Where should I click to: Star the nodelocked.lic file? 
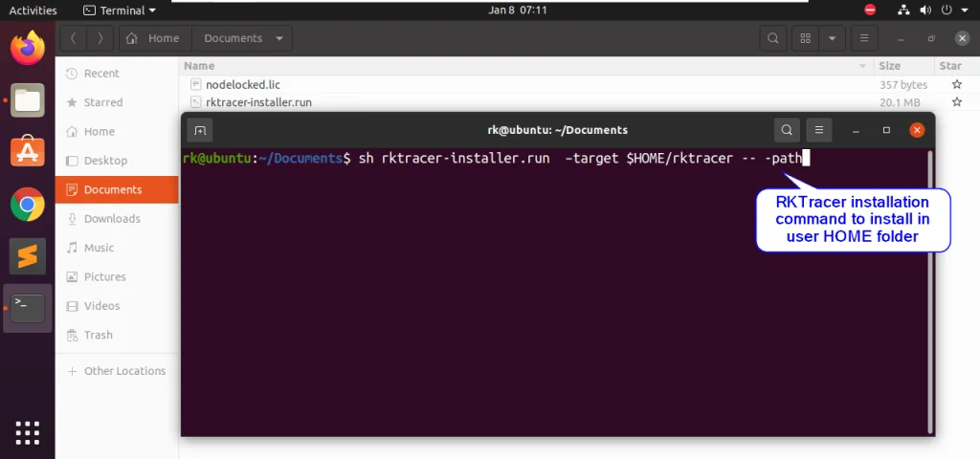(957, 84)
